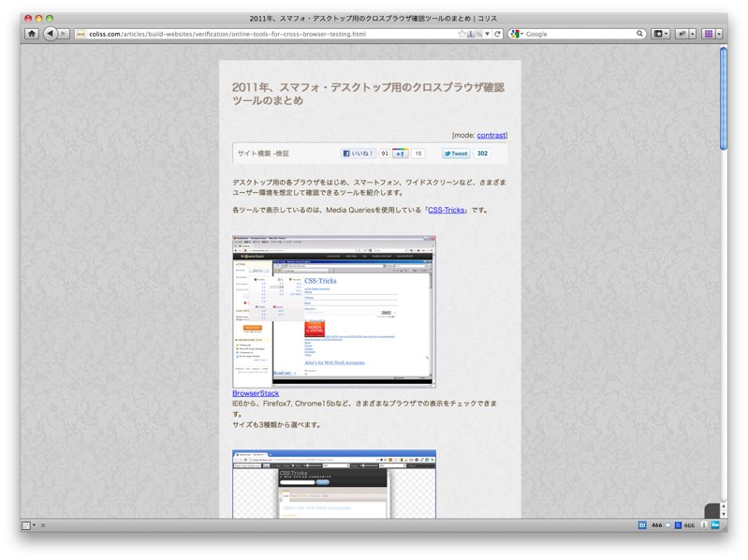Click the Google +1 button

(x=401, y=154)
